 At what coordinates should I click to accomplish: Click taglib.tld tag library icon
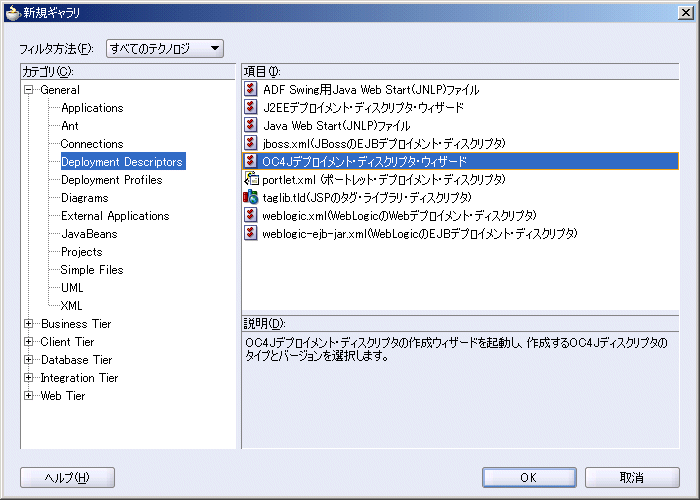250,197
